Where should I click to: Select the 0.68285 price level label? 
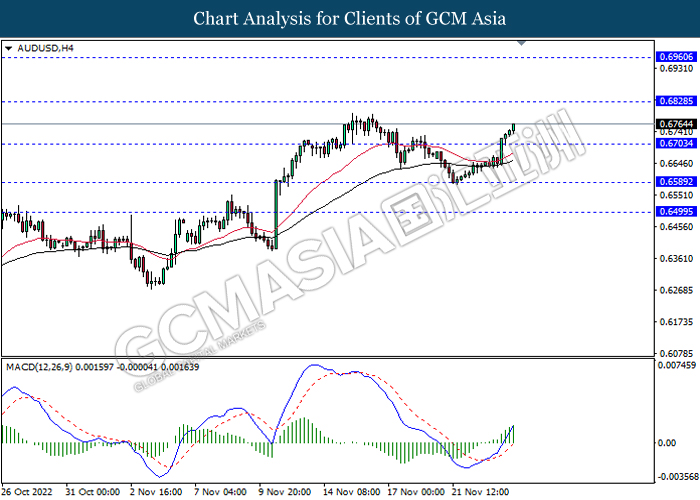pos(676,101)
